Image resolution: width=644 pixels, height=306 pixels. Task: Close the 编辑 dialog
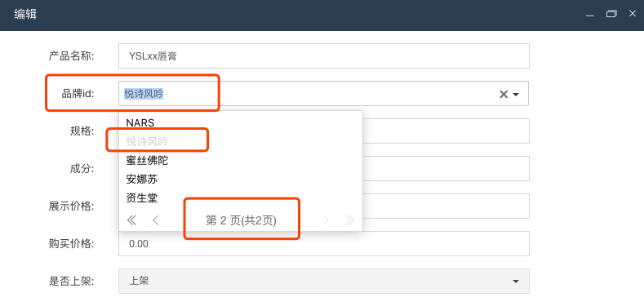(633, 14)
